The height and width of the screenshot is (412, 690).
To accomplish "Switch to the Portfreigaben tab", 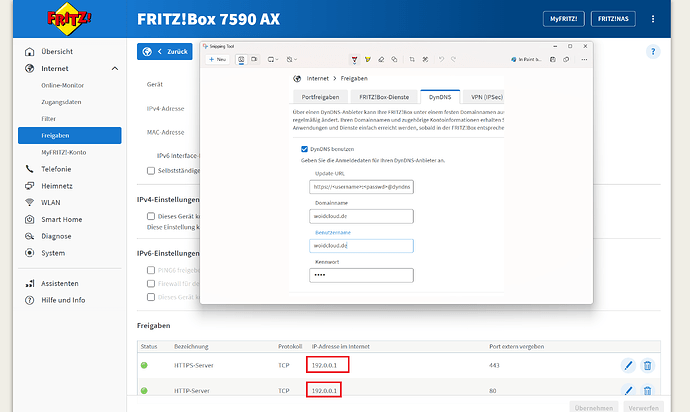I will pyautogui.click(x=320, y=97).
